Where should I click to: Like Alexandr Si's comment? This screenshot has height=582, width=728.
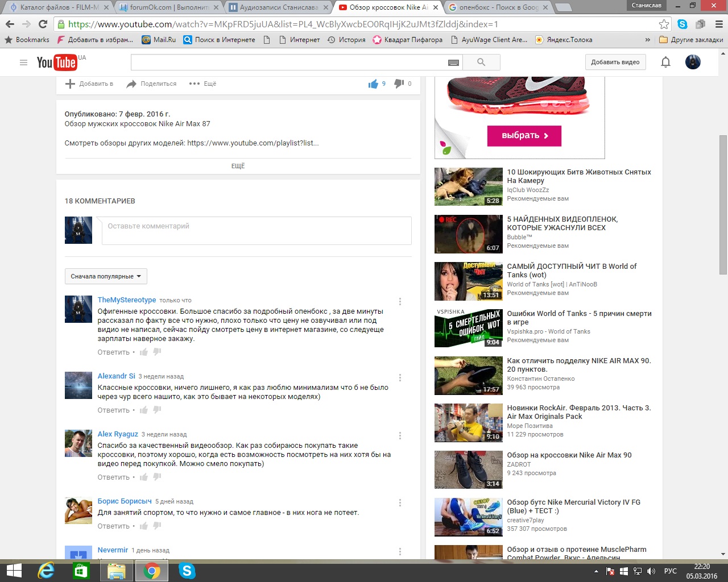coord(144,410)
